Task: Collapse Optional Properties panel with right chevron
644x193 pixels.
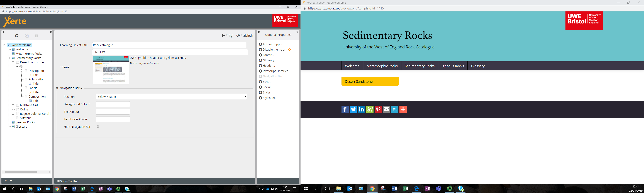Action: pos(297,32)
